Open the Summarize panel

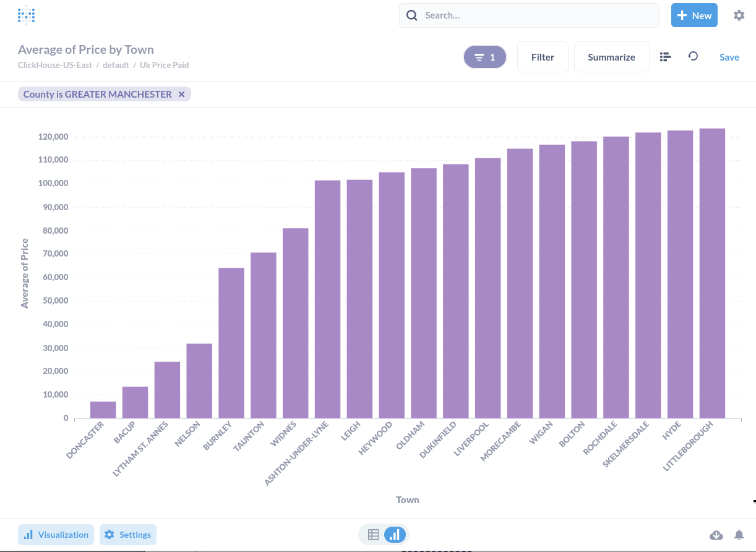(611, 56)
